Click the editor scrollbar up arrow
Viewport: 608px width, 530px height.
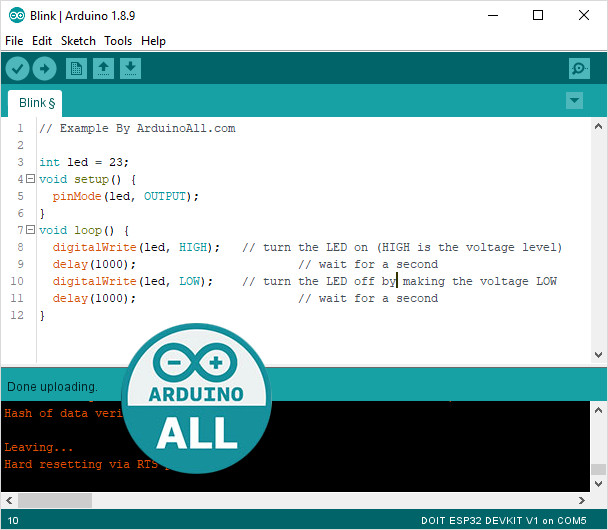(598, 126)
